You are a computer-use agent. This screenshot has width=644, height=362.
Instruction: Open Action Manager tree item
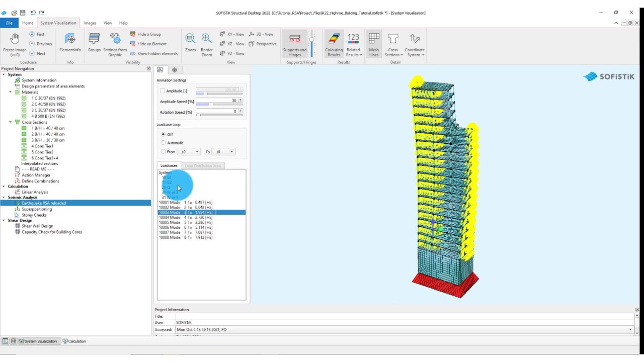(36, 175)
